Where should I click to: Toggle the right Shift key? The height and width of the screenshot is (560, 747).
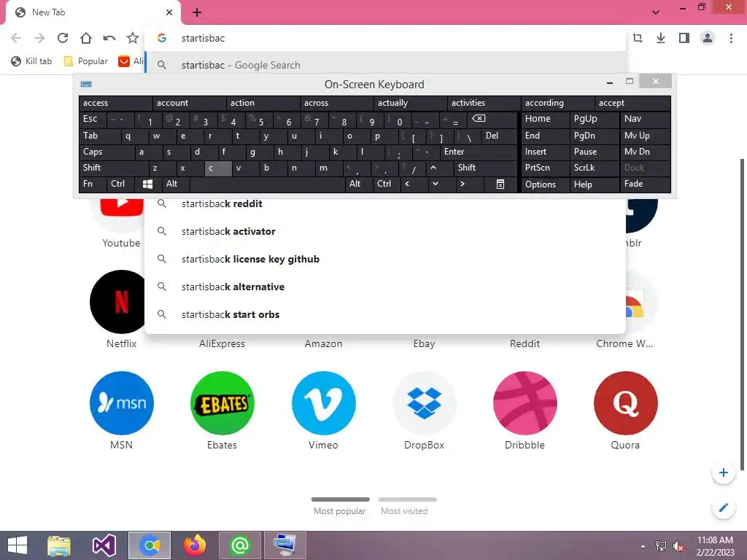(485, 168)
